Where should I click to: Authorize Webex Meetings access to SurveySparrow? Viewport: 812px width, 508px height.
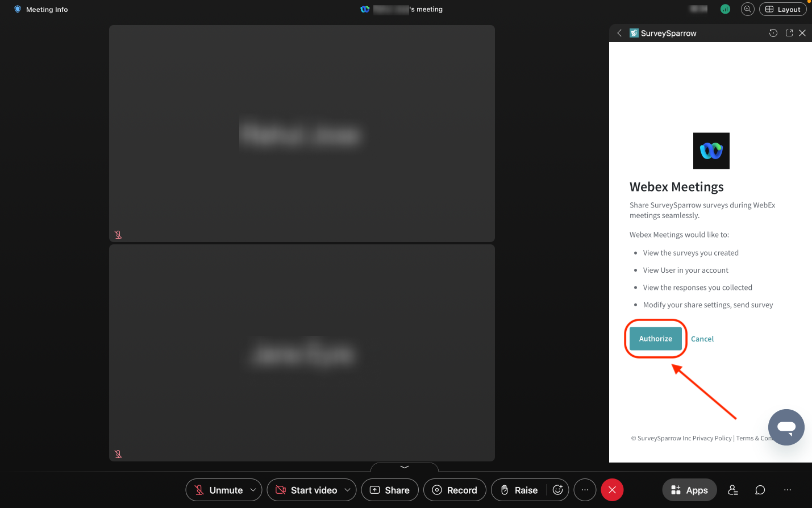[x=655, y=339]
